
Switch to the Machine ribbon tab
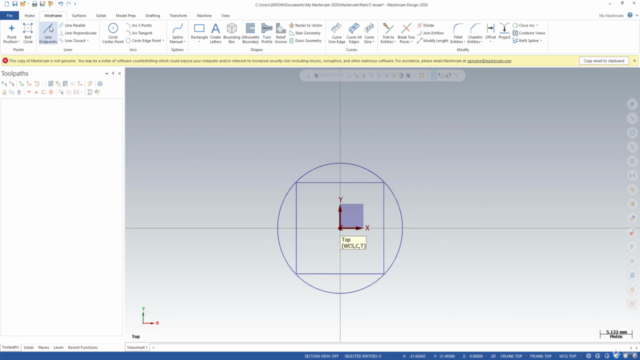pyautogui.click(x=204, y=16)
